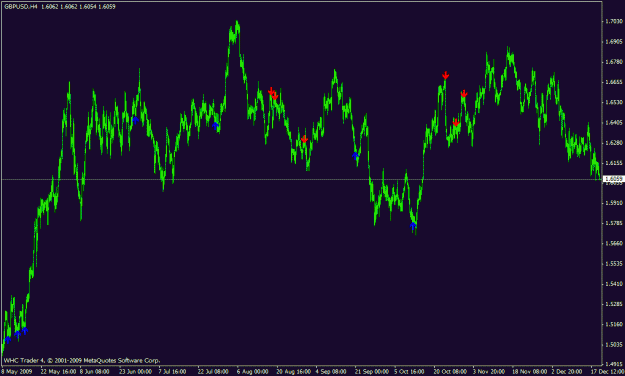Select the blue up arrow above 23 Jun
625x376 pixels.
[x=136, y=120]
